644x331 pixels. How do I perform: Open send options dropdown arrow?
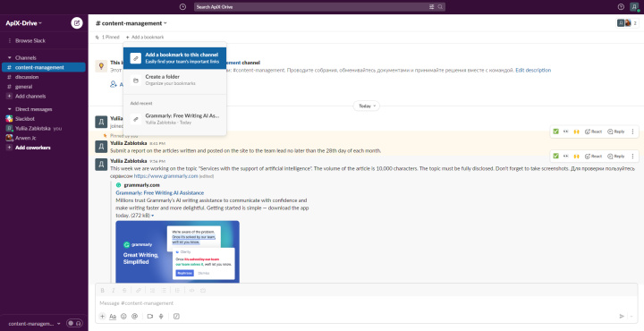[631, 316]
